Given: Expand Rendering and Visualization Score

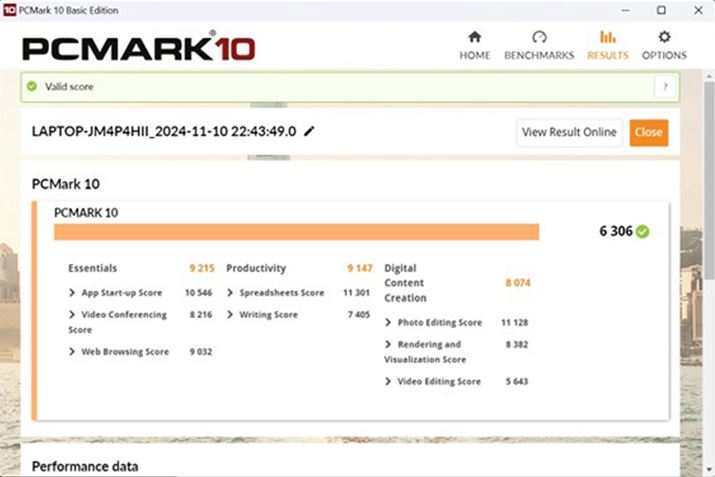Looking at the screenshot, I should point(388,345).
